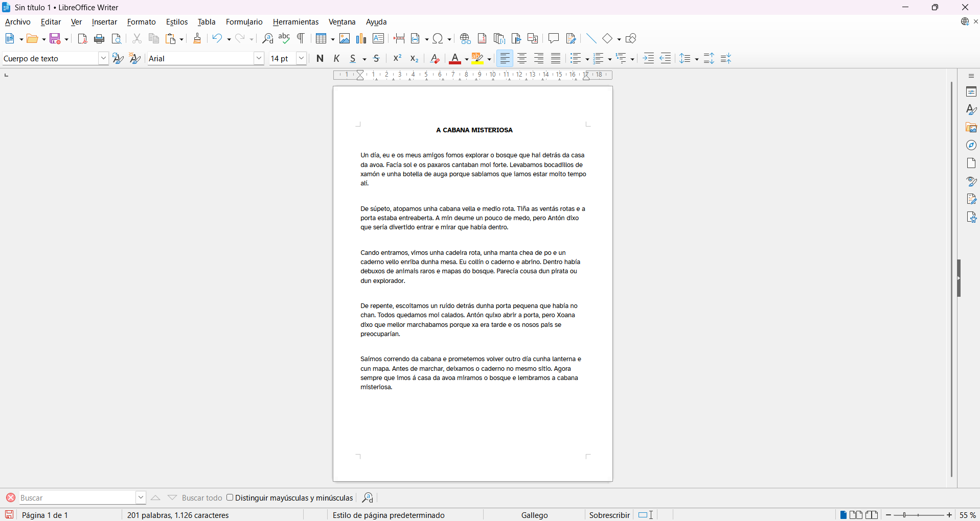The image size is (980, 521).
Task: Open the Formato menu
Action: point(141,22)
